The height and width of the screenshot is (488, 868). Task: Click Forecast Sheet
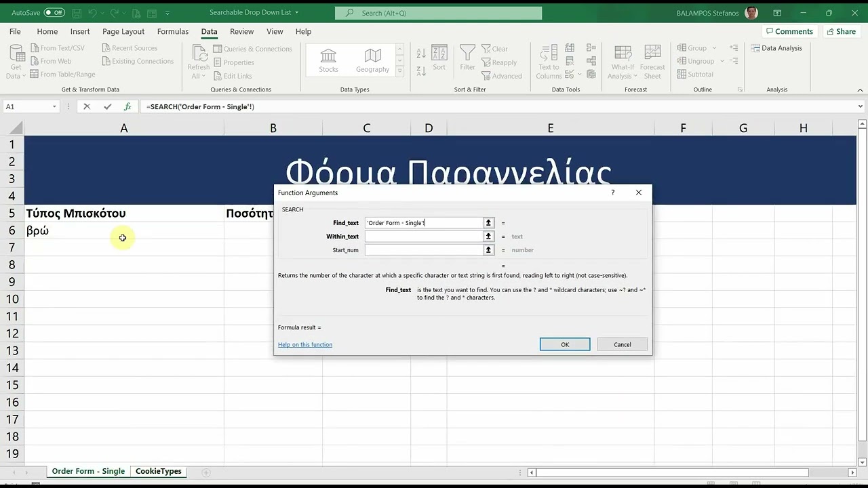pos(652,62)
